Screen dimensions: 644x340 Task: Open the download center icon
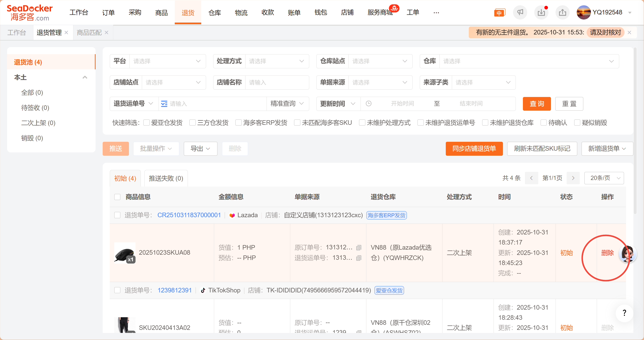541,12
